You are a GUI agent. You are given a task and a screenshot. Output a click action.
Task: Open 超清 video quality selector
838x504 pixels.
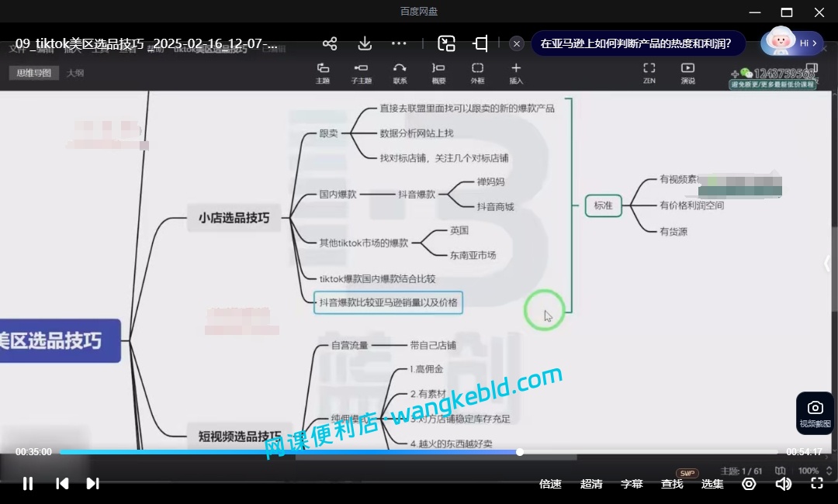coord(591,484)
